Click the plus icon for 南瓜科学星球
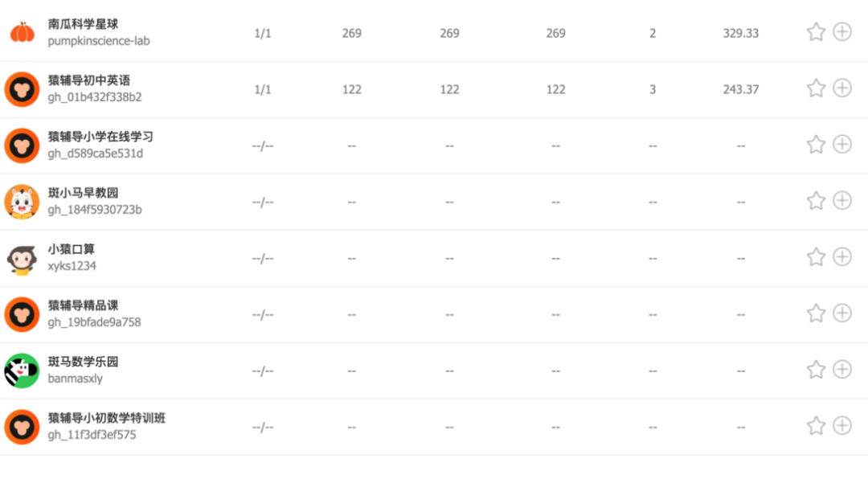 point(841,32)
